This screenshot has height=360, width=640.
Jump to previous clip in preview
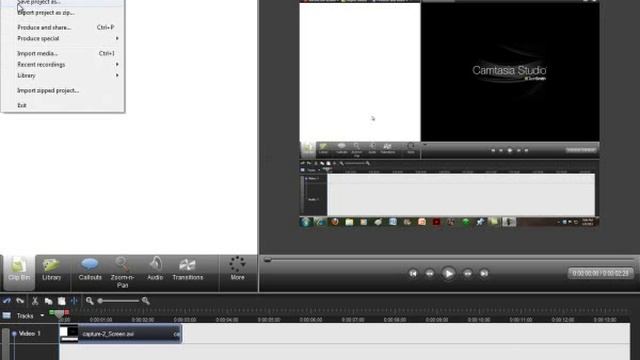(x=413, y=273)
